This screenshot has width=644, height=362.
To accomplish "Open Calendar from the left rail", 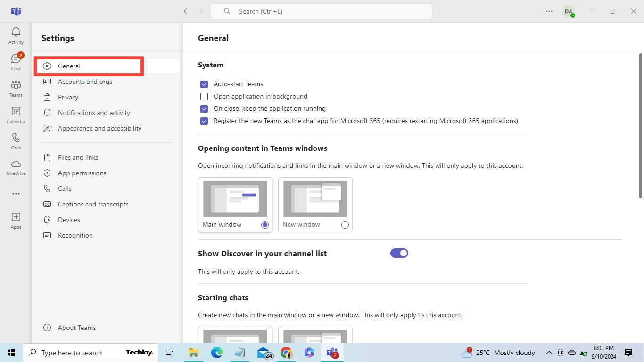I will coord(16,115).
